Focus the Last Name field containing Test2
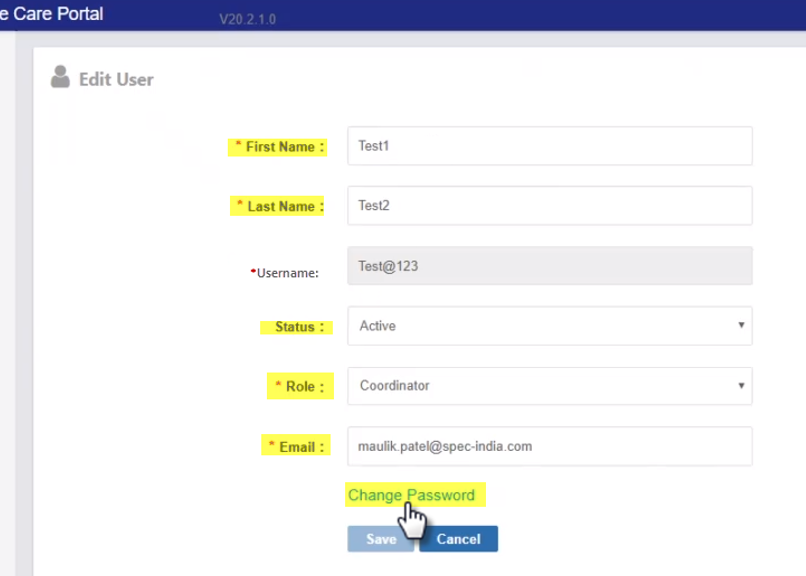This screenshot has height=576, width=806. [549, 206]
